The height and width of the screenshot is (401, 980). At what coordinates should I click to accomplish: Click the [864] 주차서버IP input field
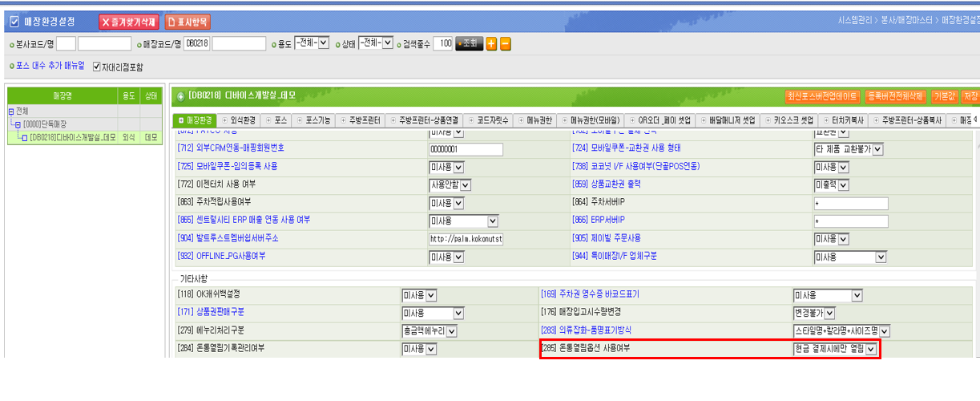pyautogui.click(x=850, y=203)
